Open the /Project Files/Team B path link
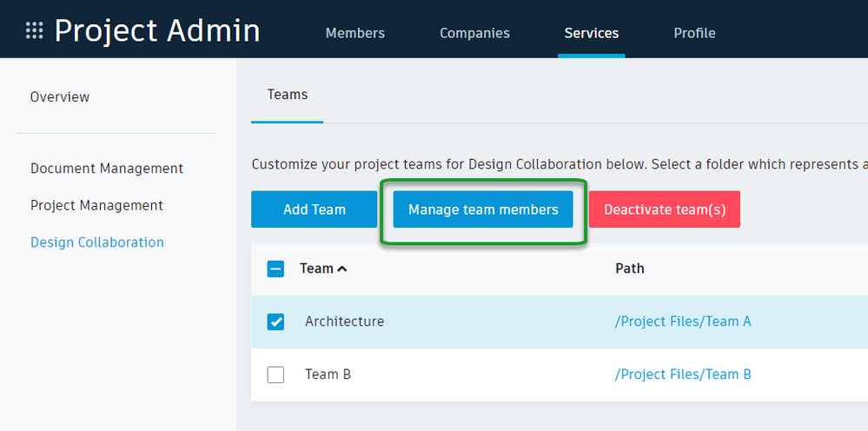 (x=682, y=375)
